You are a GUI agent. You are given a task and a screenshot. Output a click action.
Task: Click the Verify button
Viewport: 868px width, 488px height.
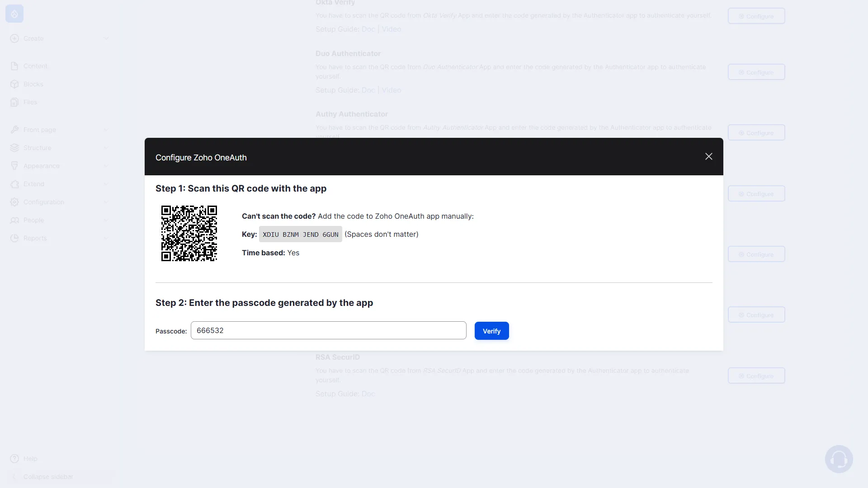[491, 331]
